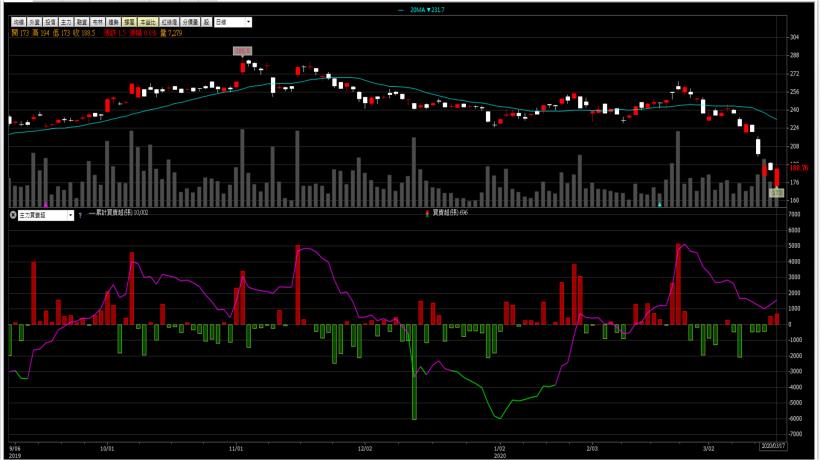
Task: Select the 主力 toolbar tab
Action: click(x=66, y=21)
